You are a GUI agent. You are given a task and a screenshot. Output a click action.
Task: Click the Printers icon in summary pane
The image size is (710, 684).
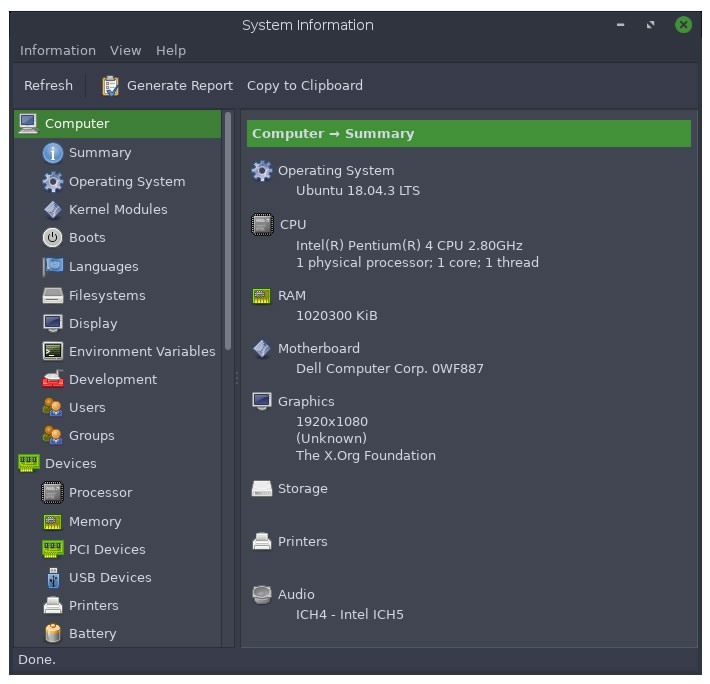[x=262, y=541]
